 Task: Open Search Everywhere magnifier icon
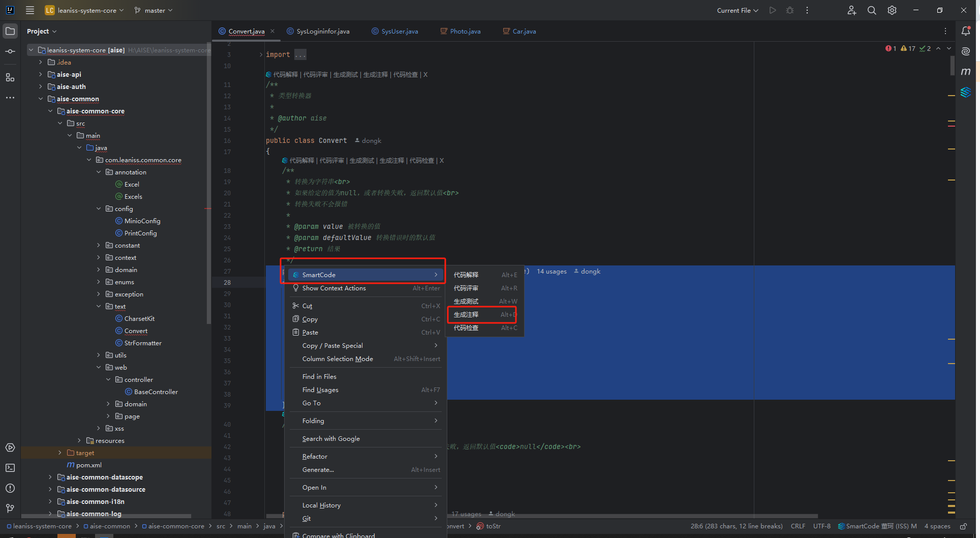(x=872, y=10)
